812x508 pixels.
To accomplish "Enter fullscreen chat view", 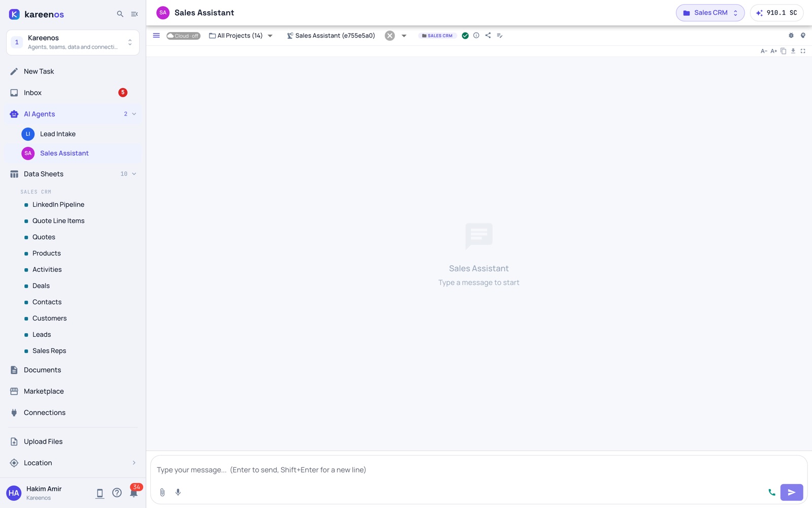I will 803,51.
